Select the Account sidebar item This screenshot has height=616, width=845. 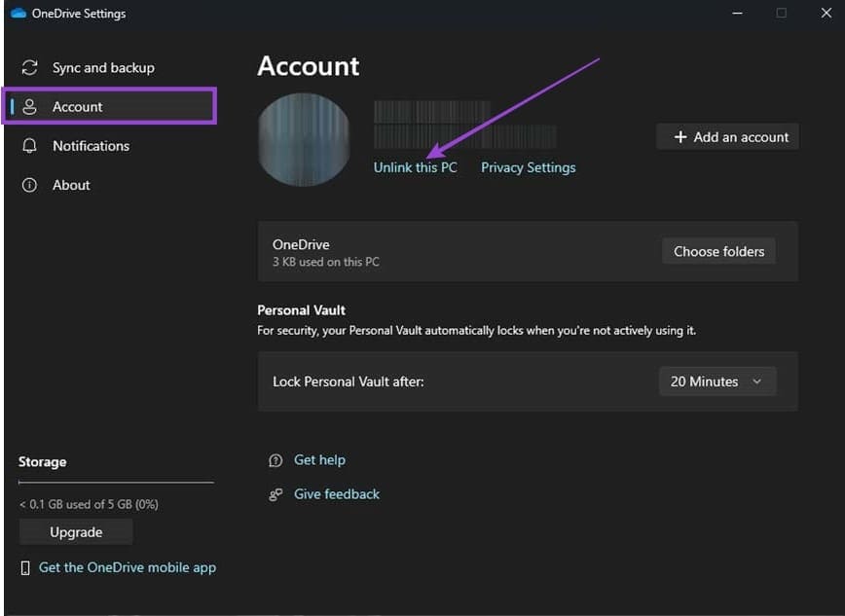click(x=110, y=107)
